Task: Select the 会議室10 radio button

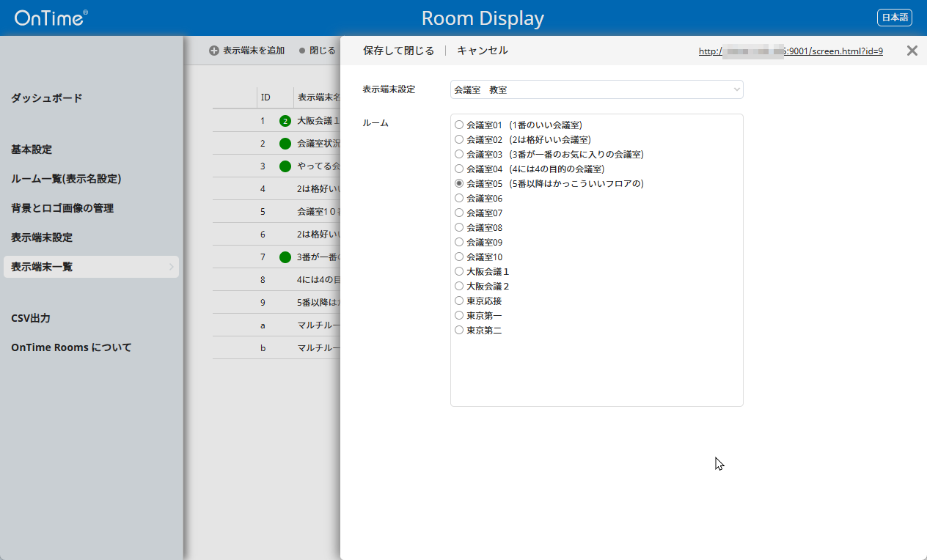Action: coord(459,257)
